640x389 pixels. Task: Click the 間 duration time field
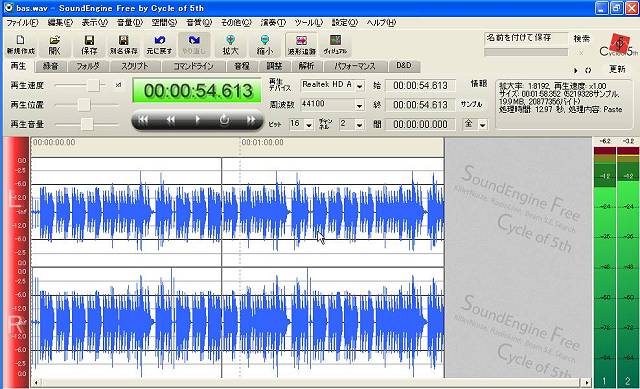tap(420, 124)
